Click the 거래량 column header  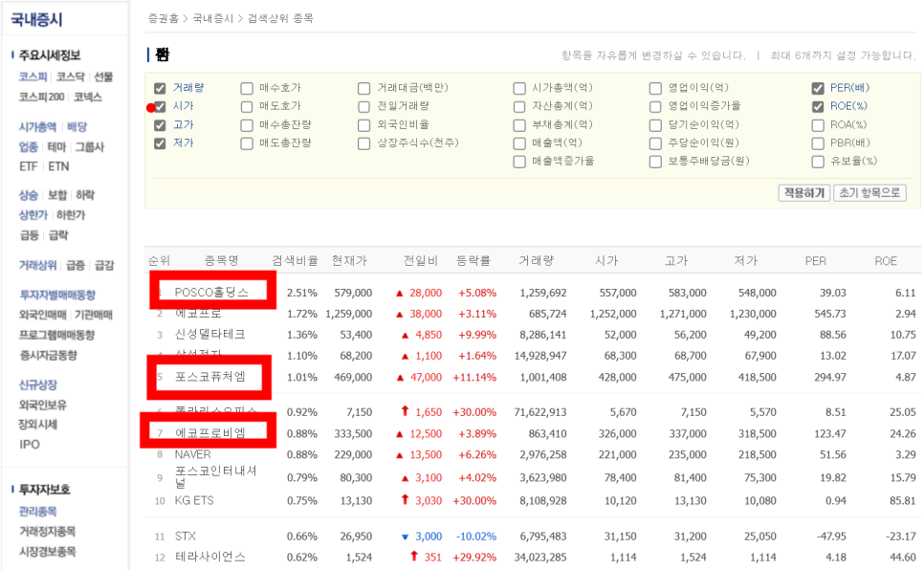[537, 260]
